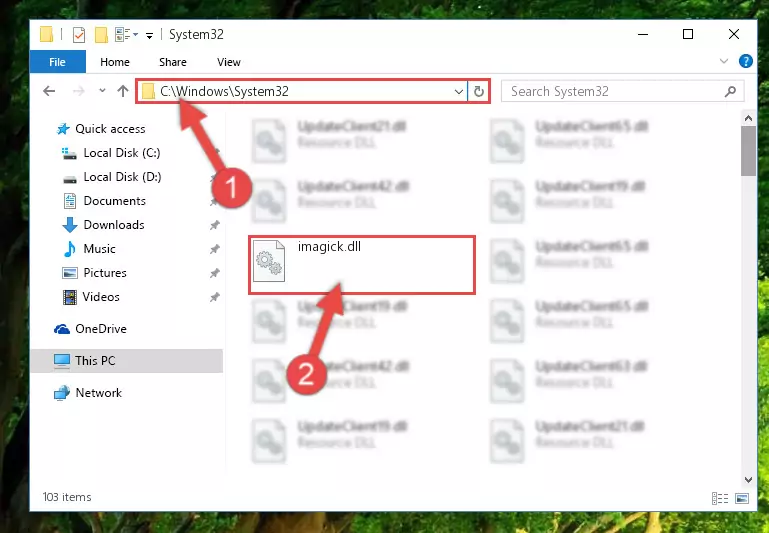Image resolution: width=769 pixels, height=533 pixels.
Task: Open Local Disk (C:) in sidebar
Action: tap(122, 153)
